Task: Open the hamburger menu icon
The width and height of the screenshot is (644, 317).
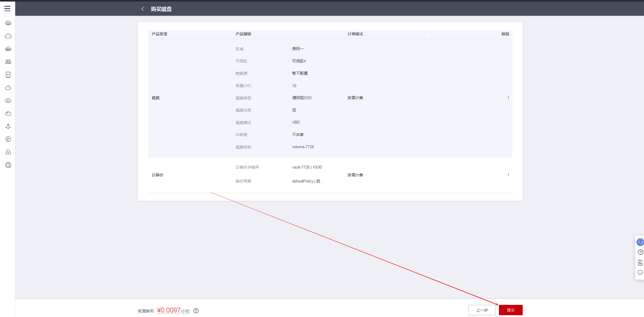Action: [7, 9]
